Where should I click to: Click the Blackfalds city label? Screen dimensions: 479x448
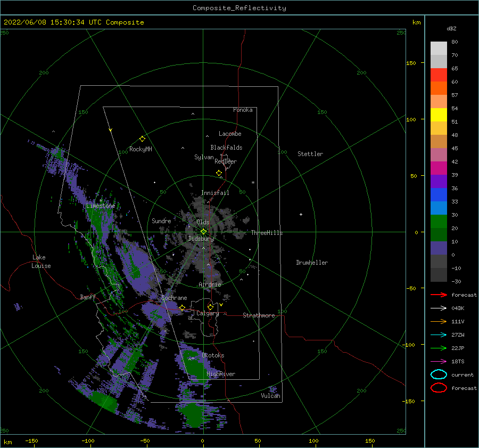coord(226,148)
